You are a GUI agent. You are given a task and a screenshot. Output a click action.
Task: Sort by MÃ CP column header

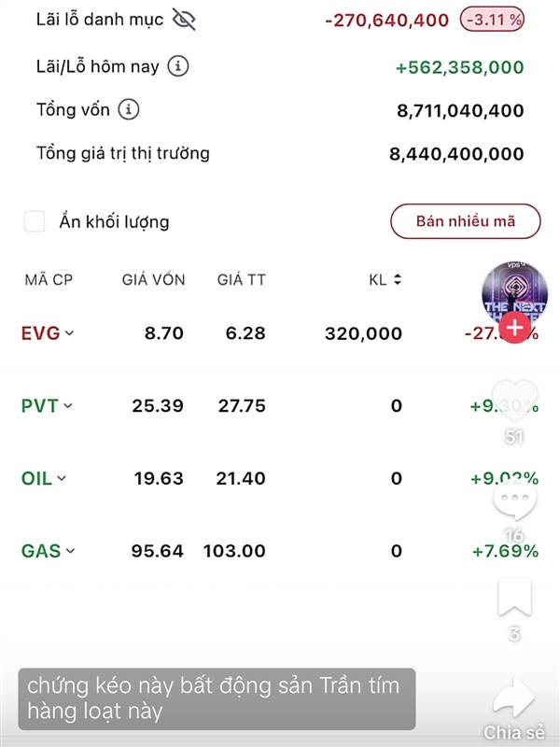(49, 279)
